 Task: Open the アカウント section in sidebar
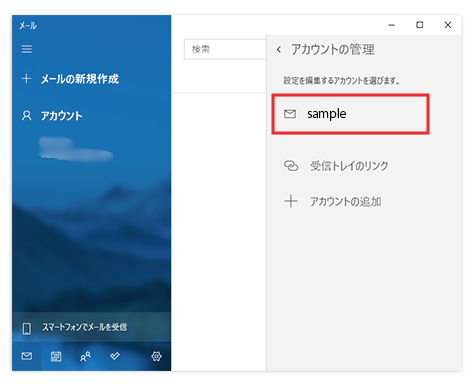pyautogui.click(x=61, y=116)
